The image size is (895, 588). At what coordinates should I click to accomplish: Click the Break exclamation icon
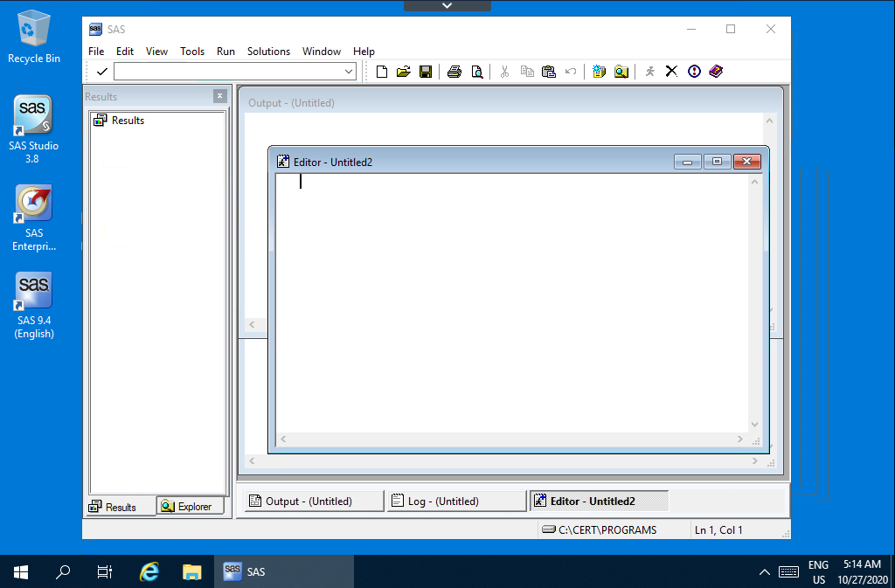coord(694,72)
